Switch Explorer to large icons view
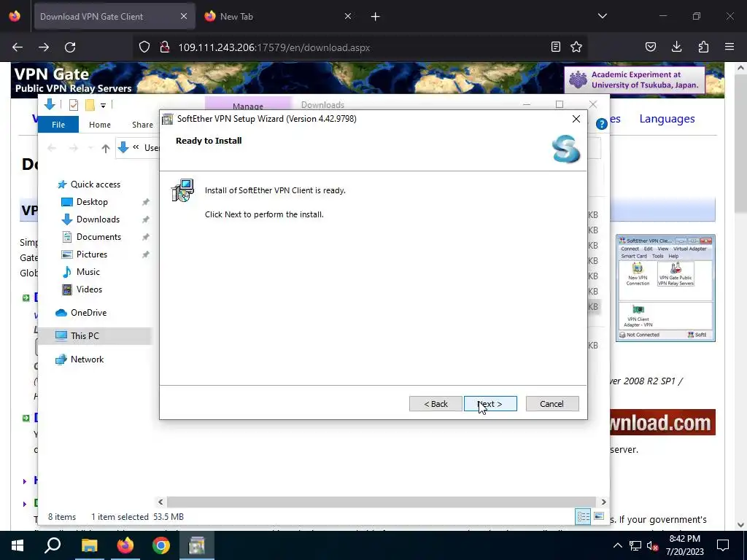 tap(599, 517)
